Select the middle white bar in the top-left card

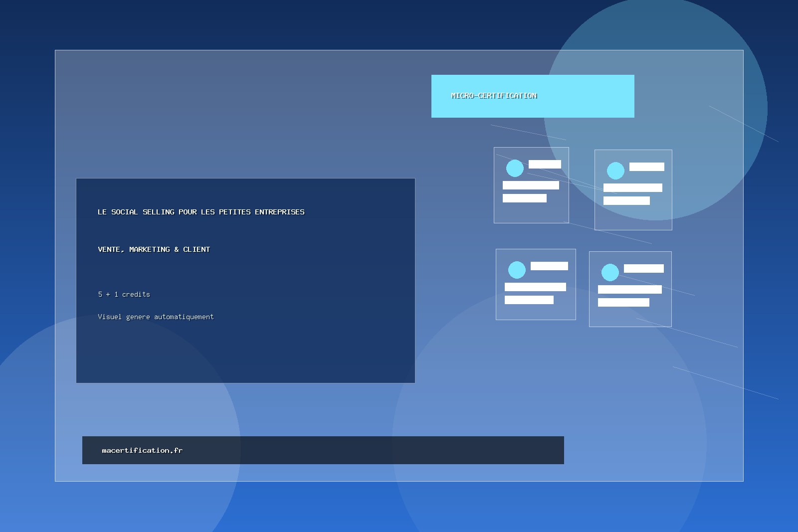pyautogui.click(x=531, y=185)
